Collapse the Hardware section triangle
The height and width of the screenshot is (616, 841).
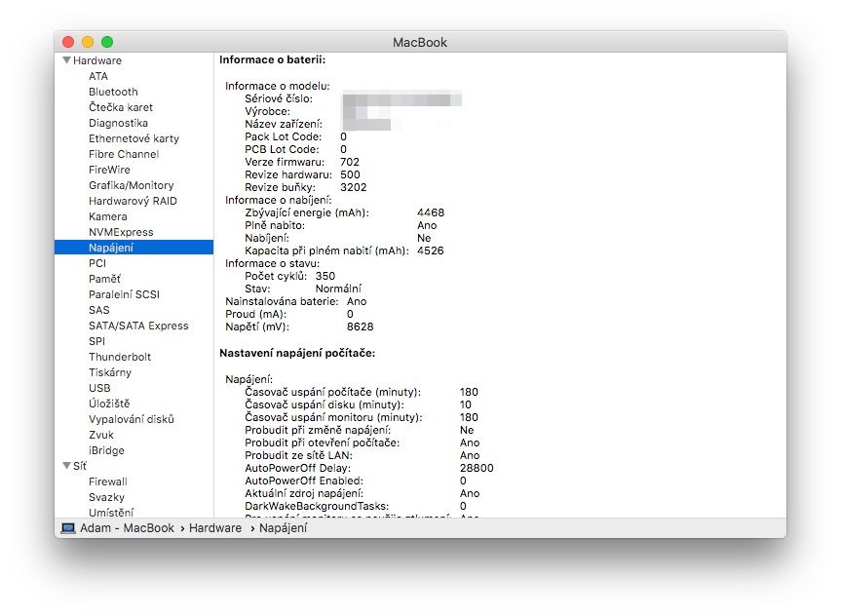pyautogui.click(x=67, y=60)
